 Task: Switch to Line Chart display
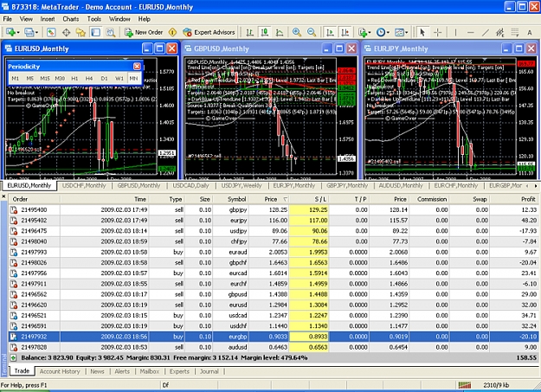coord(280,32)
